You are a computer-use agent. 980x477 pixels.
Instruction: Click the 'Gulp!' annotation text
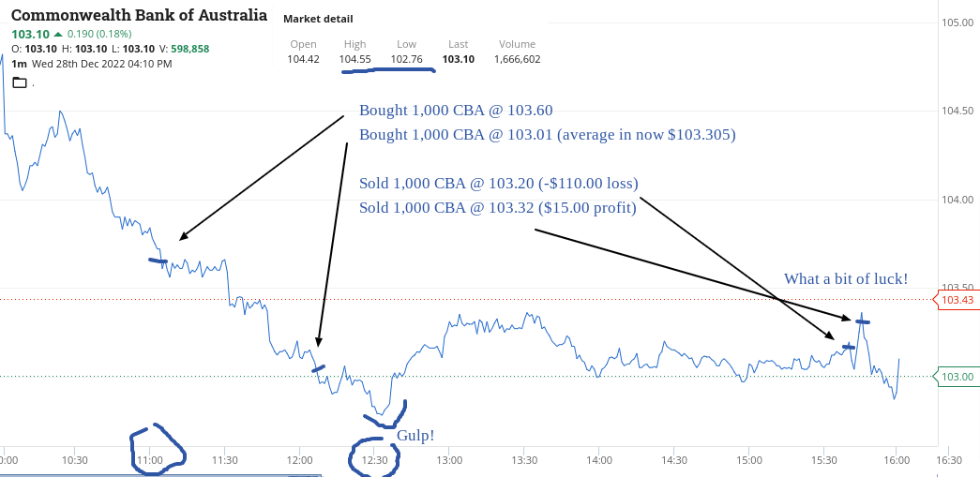pos(415,435)
